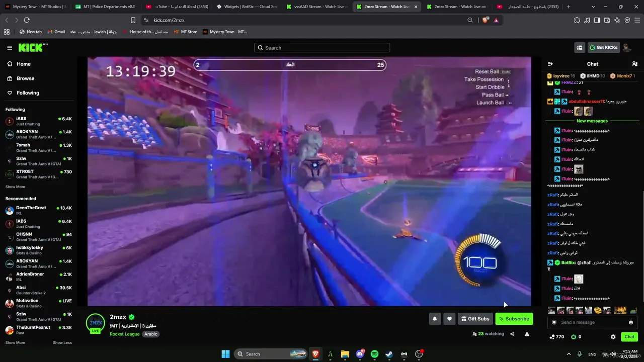This screenshot has height=362, width=644.
Task: Open the user profile avatar menu
Action: click(x=626, y=48)
